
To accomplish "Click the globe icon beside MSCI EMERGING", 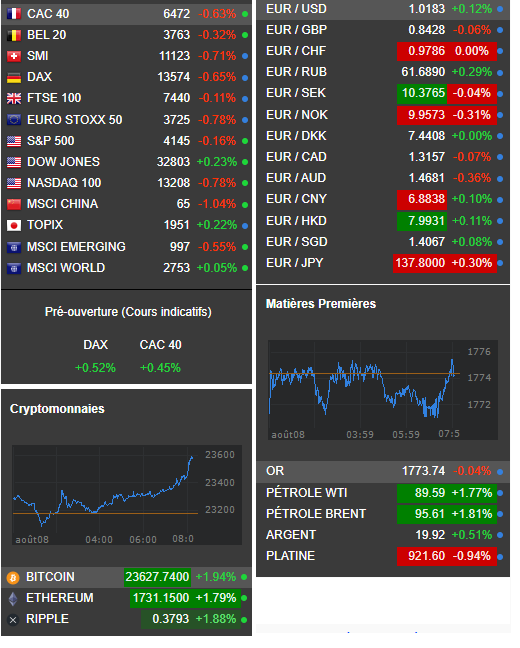I will tap(14, 248).
